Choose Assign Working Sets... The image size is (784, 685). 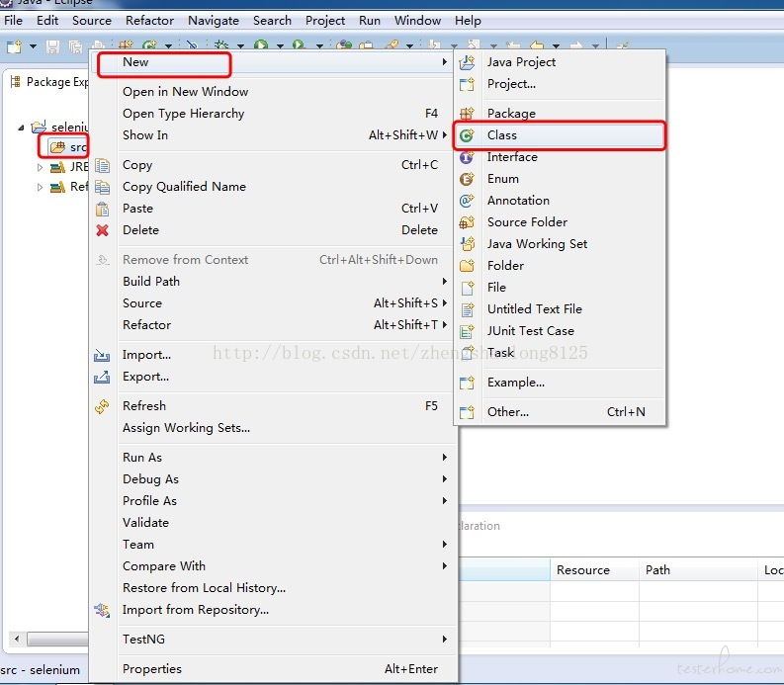pyautogui.click(x=186, y=428)
